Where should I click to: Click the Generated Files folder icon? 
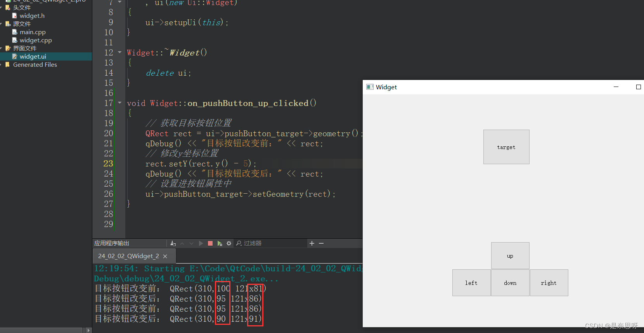pyautogui.click(x=7, y=65)
